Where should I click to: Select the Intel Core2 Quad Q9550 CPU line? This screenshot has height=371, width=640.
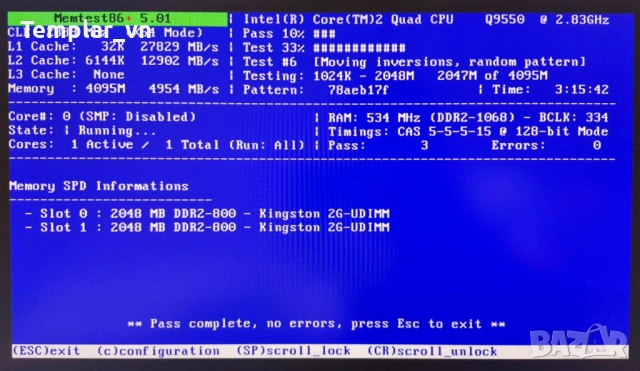(427, 19)
